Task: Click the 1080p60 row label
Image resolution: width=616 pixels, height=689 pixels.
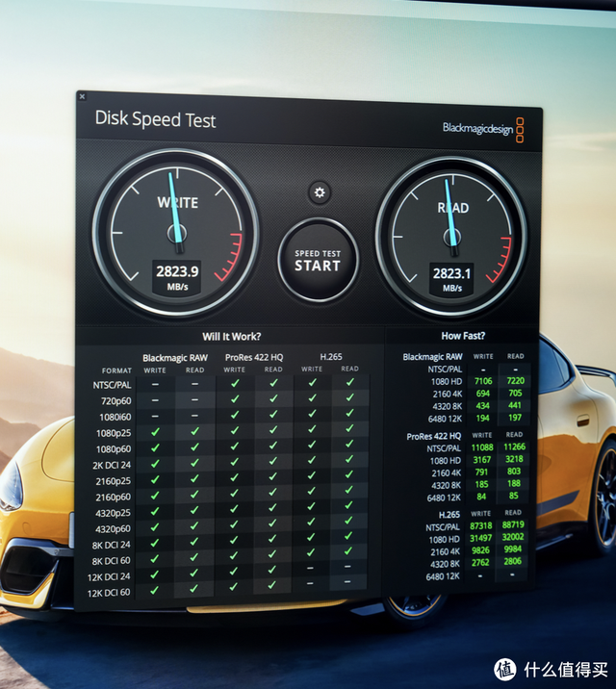Action: pyautogui.click(x=114, y=449)
